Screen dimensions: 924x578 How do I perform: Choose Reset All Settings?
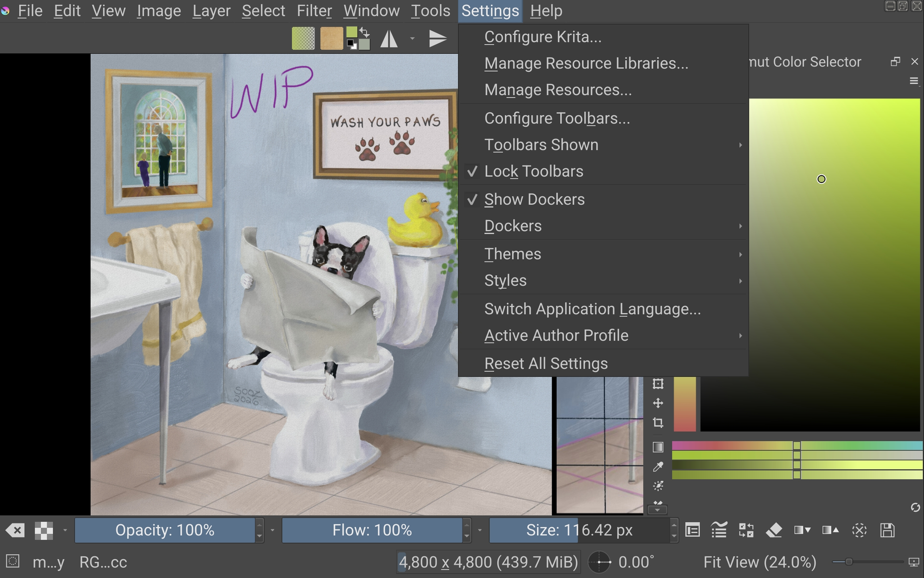[603, 363]
